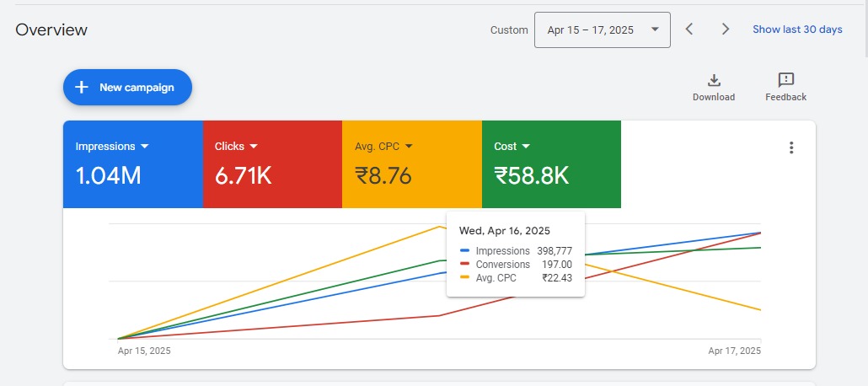Open the three-dot more options menu on the card

(790, 147)
